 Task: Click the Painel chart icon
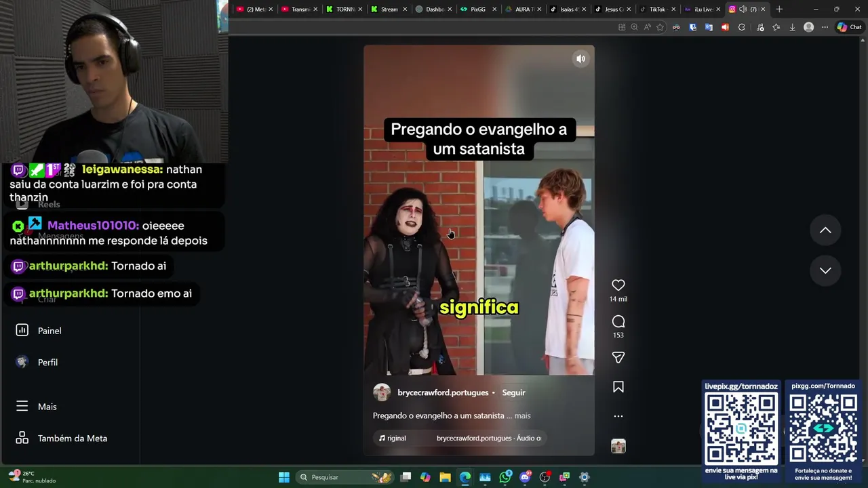coord(22,330)
